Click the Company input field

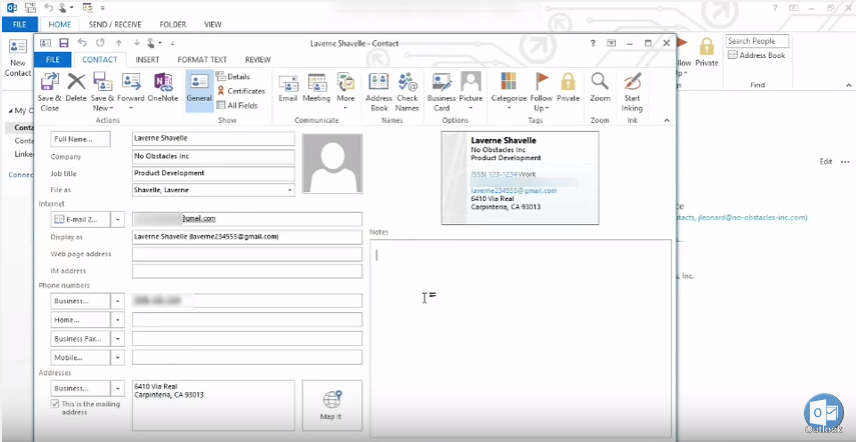point(213,157)
